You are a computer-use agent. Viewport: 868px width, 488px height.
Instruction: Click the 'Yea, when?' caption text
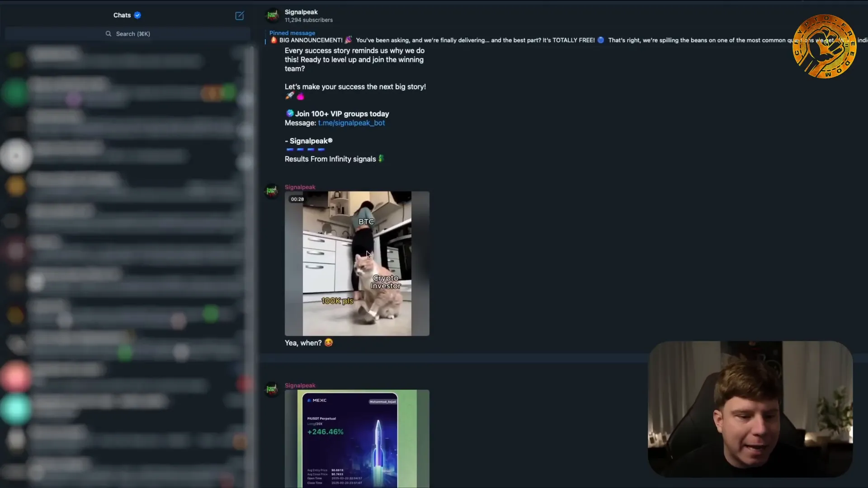303,343
